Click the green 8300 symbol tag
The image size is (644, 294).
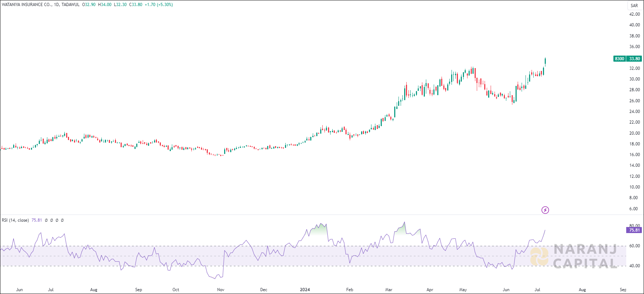point(619,59)
